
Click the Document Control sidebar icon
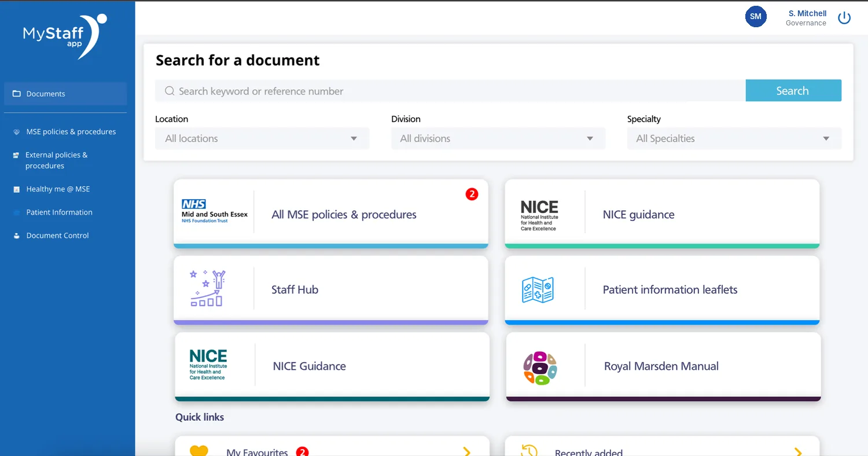[x=16, y=236]
